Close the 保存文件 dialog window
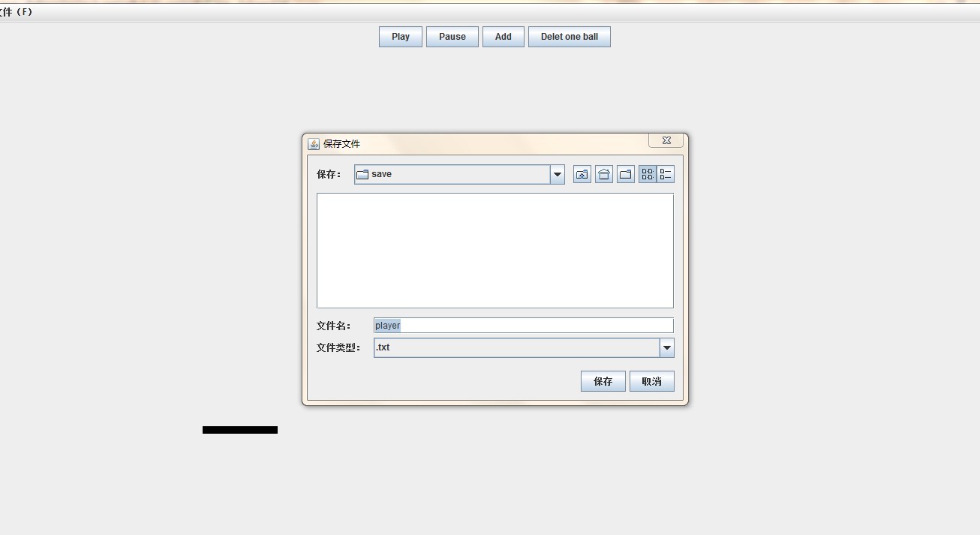980x535 pixels. coord(666,140)
